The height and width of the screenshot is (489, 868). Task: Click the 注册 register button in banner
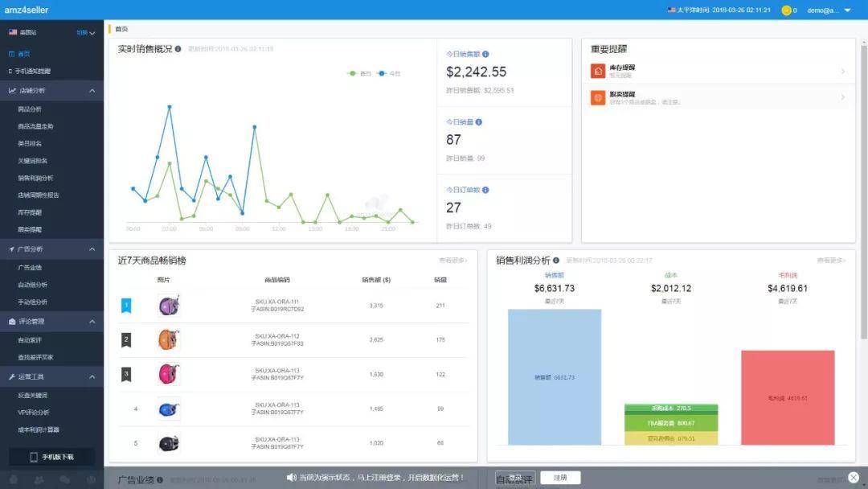point(560,478)
